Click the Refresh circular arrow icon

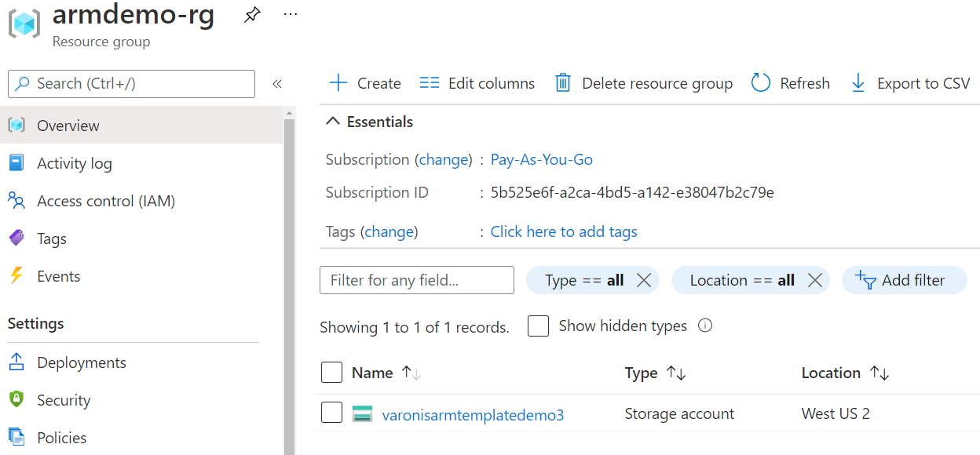pos(761,83)
